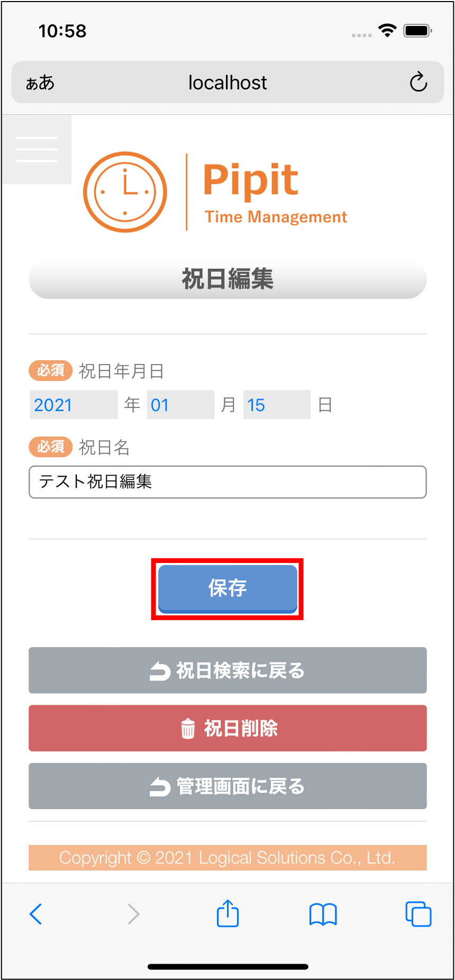Click the red 祝日削除 button
The height and width of the screenshot is (980, 455).
pyautogui.click(x=228, y=728)
